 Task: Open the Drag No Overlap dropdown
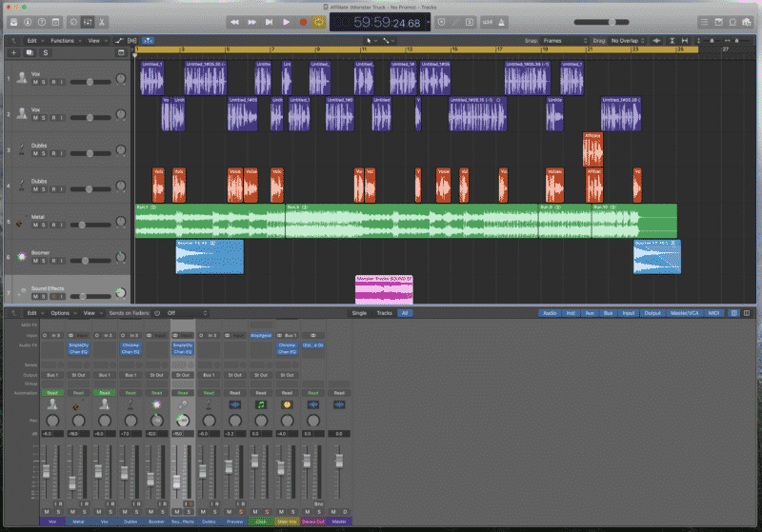pyautogui.click(x=628, y=41)
